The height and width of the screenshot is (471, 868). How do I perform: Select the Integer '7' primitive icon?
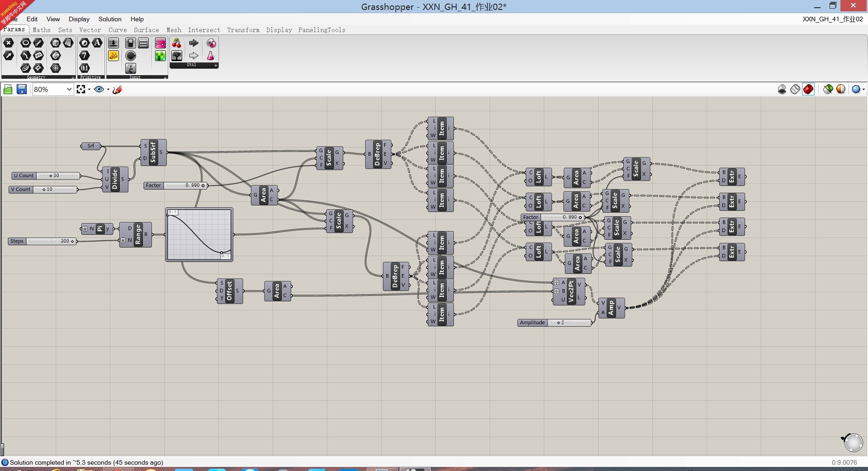click(85, 56)
